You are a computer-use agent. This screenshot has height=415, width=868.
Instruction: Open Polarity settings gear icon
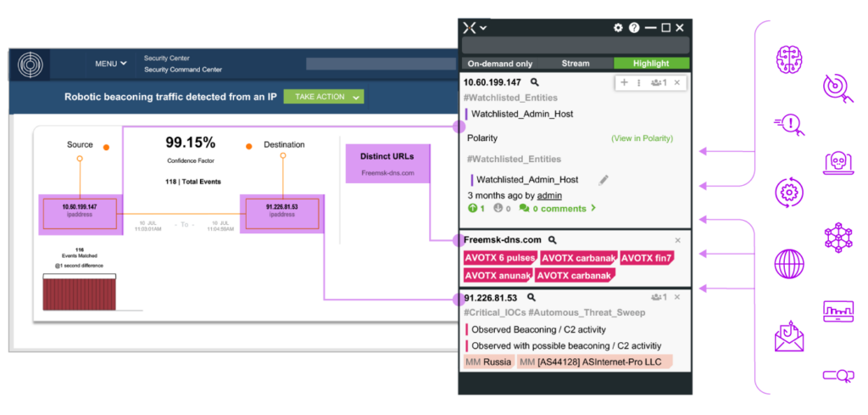618,28
